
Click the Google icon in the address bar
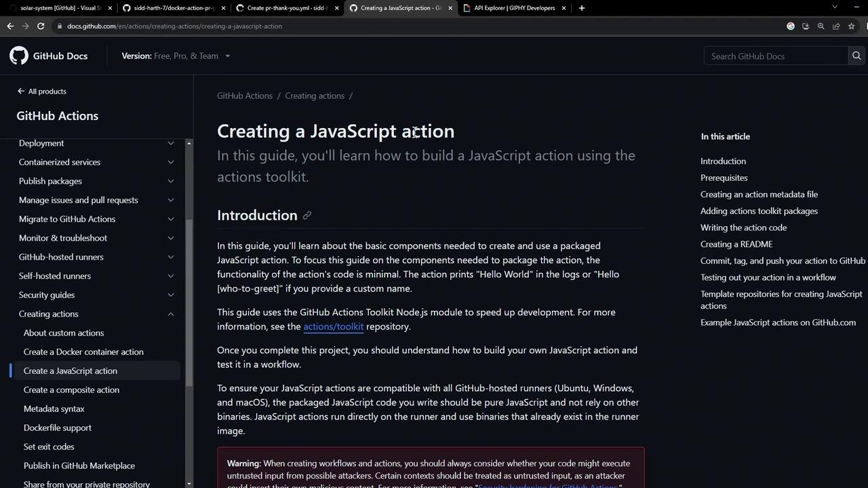pyautogui.click(x=791, y=26)
